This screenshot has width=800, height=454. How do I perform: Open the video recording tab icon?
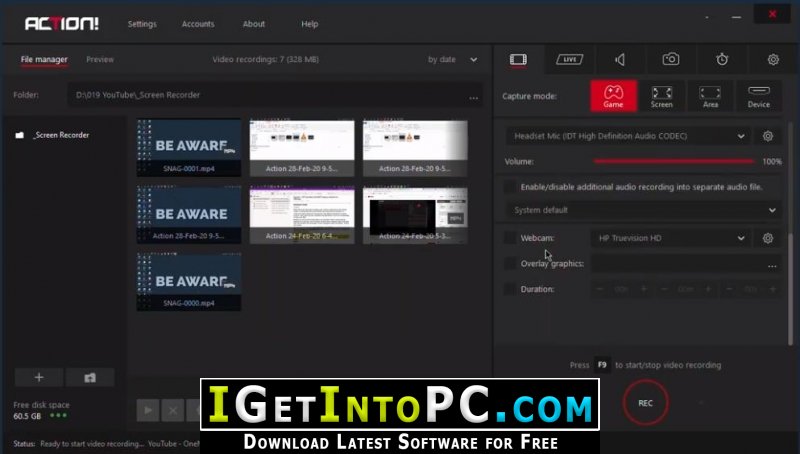(518, 60)
